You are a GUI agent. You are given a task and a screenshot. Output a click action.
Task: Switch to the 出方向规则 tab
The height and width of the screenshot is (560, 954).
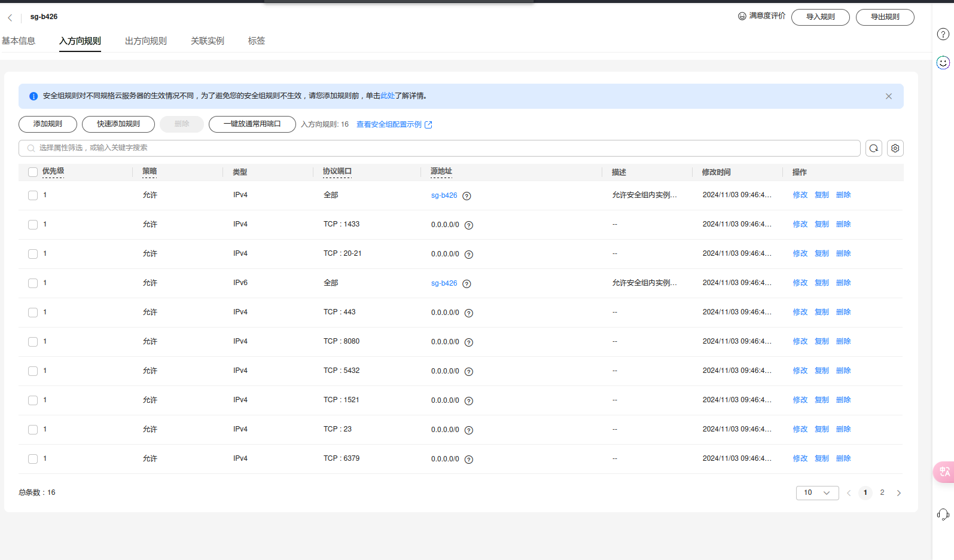point(145,41)
